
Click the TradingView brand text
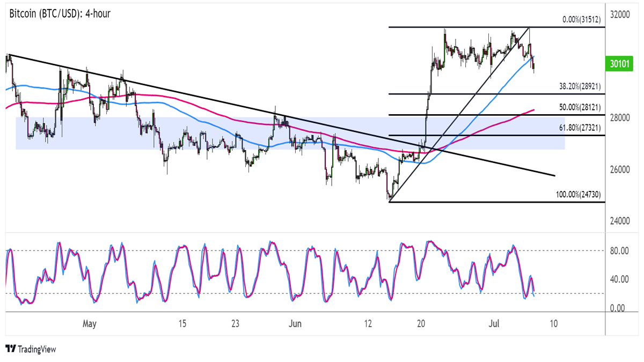point(37,349)
